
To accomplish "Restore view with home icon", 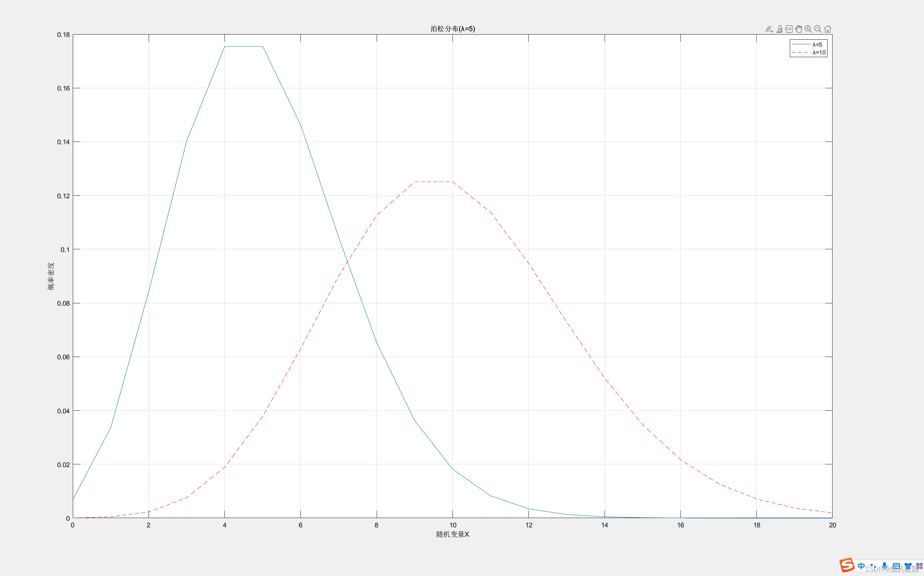I will coord(828,29).
